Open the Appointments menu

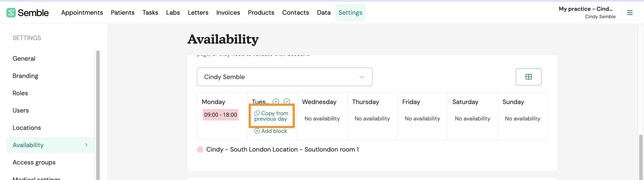point(82,12)
